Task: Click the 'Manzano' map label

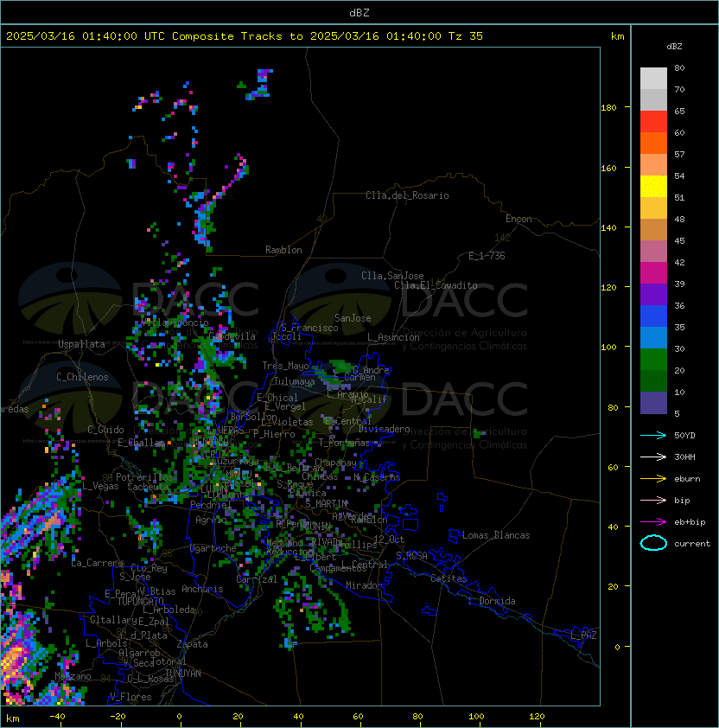Action: click(x=73, y=676)
